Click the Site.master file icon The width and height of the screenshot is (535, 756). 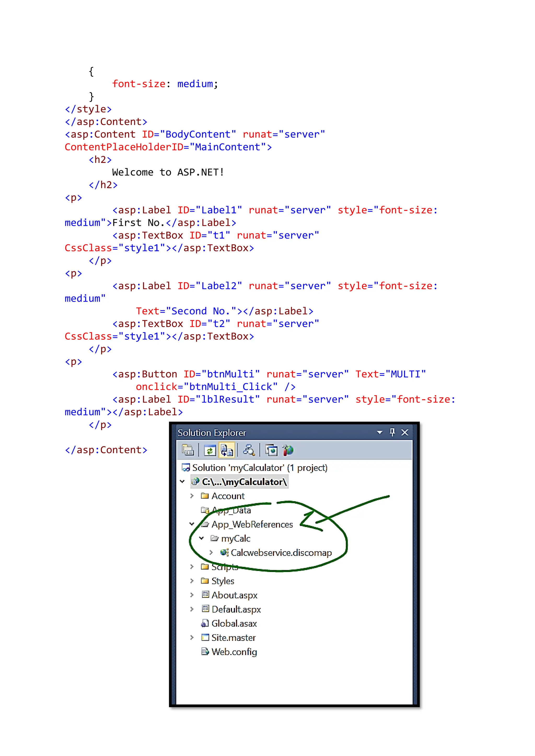[x=205, y=637]
